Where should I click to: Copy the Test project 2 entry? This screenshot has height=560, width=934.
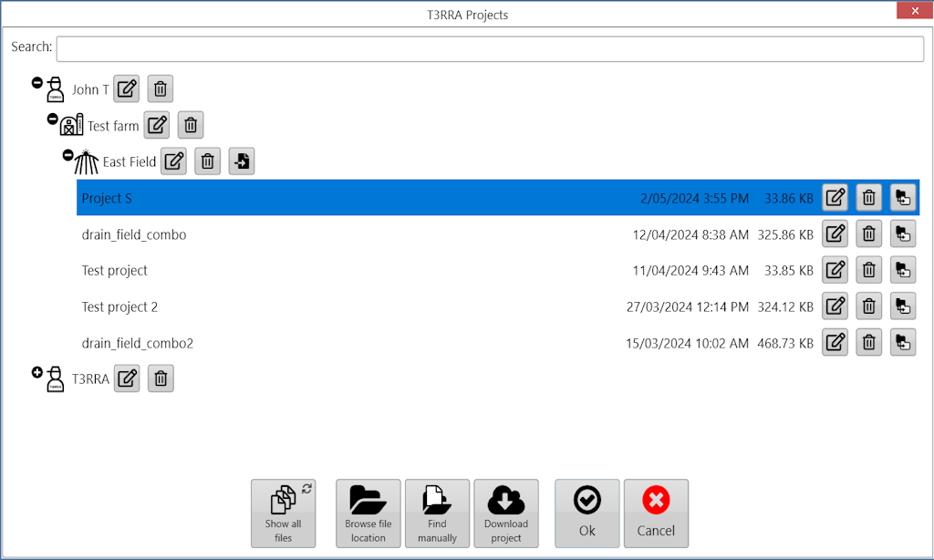[x=903, y=306]
